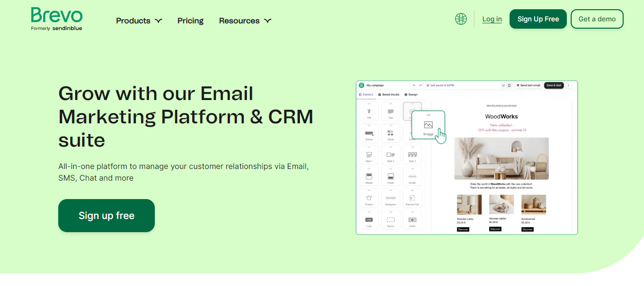Click Send test email in editor preview
The width and height of the screenshot is (644, 286).
click(528, 85)
